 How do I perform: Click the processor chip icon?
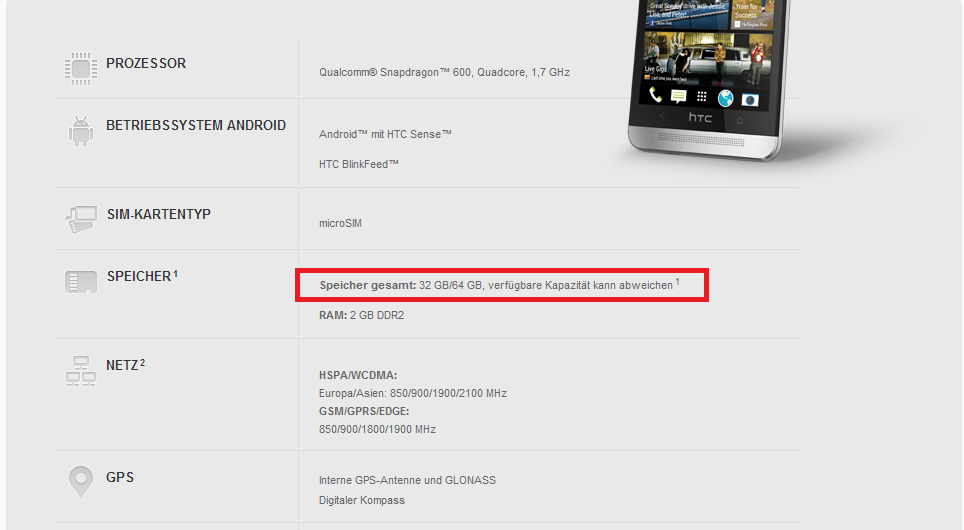click(81, 69)
